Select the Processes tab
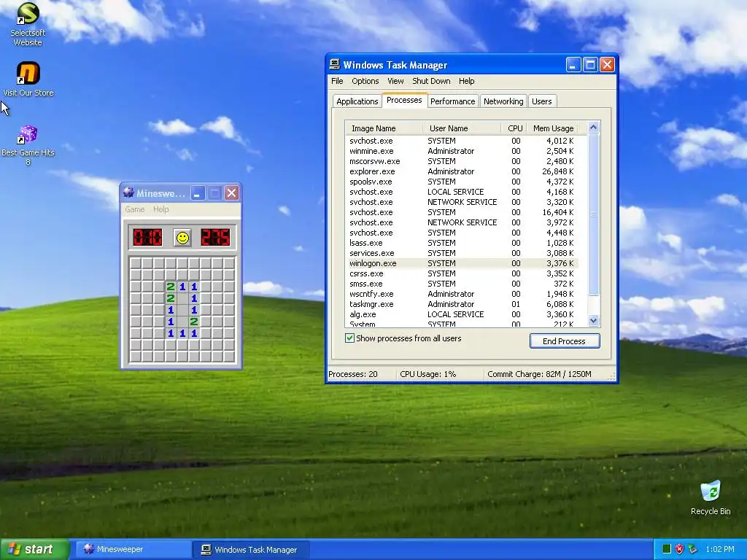 pyautogui.click(x=404, y=100)
